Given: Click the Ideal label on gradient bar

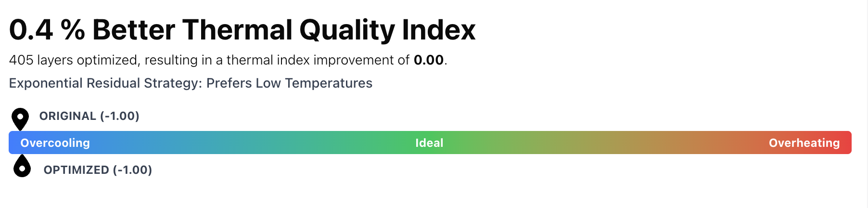Looking at the screenshot, I should click(x=429, y=143).
